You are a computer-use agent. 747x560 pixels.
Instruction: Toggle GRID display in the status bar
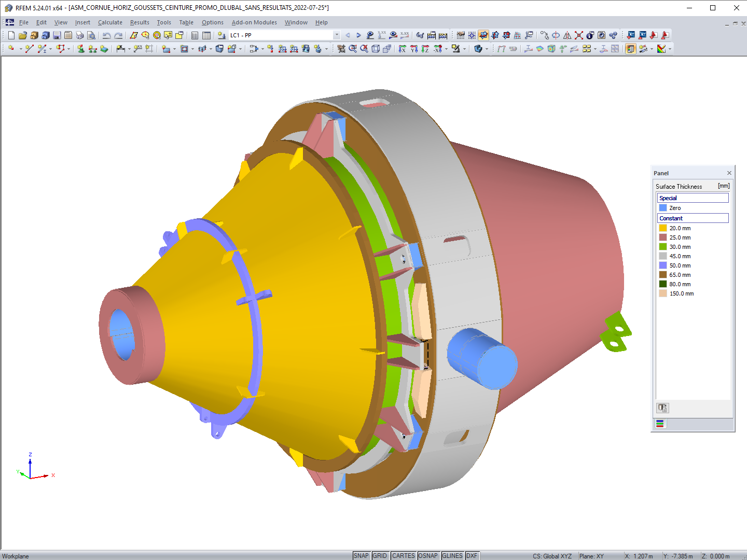click(380, 555)
